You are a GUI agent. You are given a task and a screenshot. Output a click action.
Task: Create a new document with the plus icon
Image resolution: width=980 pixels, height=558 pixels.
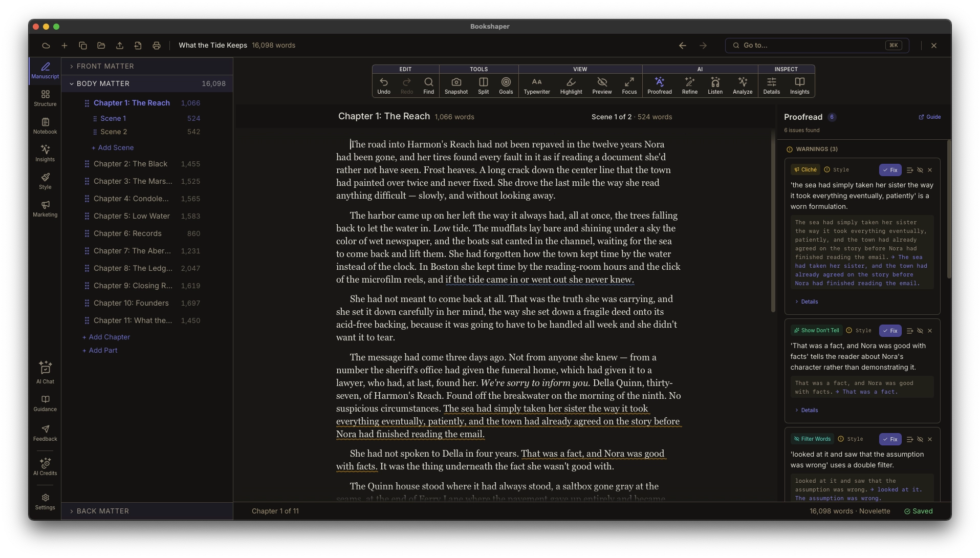(x=64, y=46)
